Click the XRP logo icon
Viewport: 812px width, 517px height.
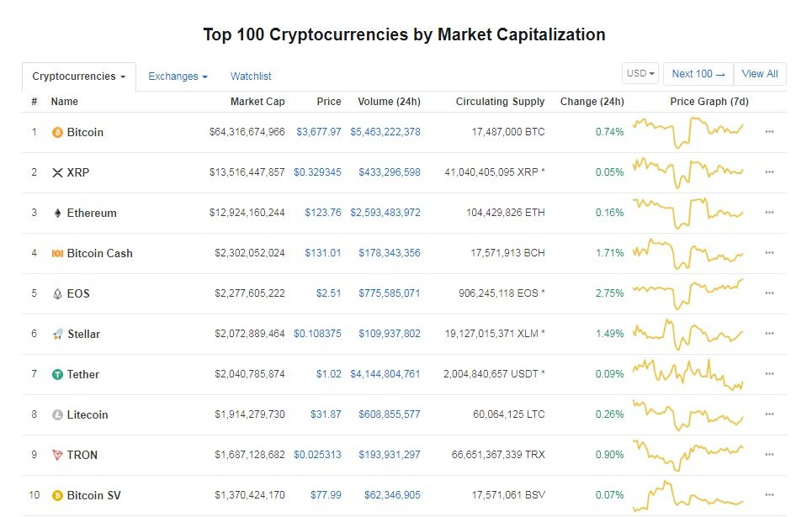pyautogui.click(x=57, y=172)
